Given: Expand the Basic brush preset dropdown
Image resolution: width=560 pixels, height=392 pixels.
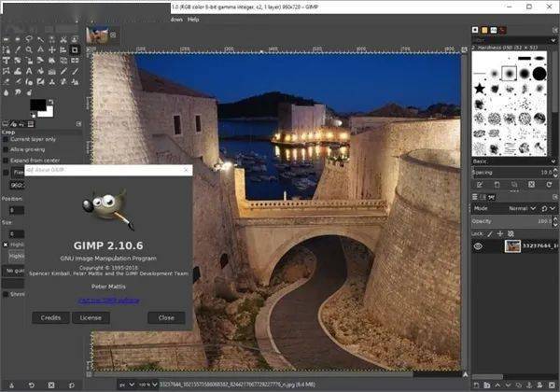Looking at the screenshot, I should [513, 160].
